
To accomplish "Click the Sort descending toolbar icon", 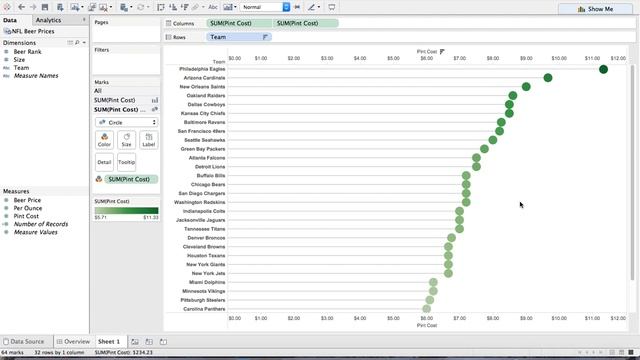I will pyautogui.click(x=184, y=7).
